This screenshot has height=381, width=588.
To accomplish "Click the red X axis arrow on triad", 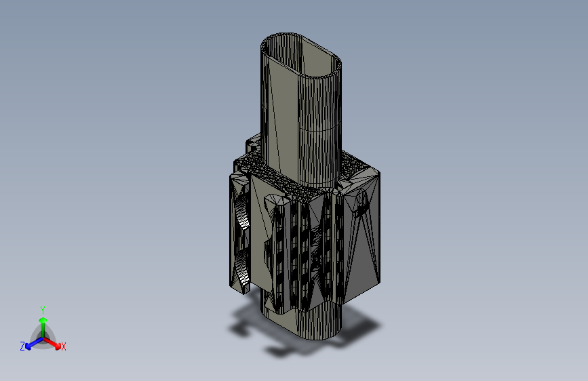I will [x=52, y=343].
